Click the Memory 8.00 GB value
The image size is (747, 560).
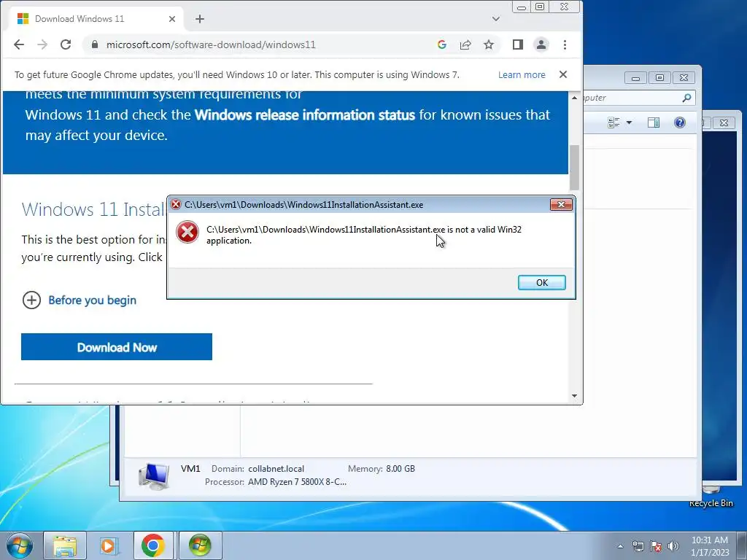click(x=400, y=469)
